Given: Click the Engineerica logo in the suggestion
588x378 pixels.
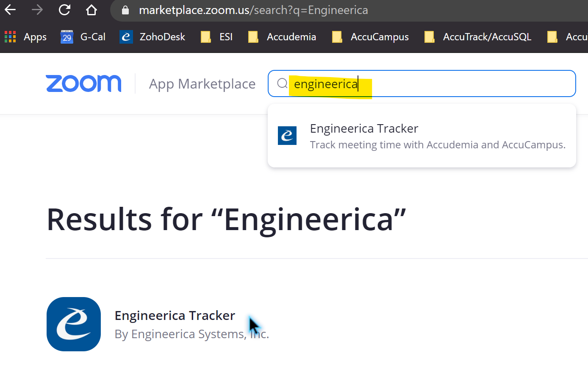Looking at the screenshot, I should [287, 136].
